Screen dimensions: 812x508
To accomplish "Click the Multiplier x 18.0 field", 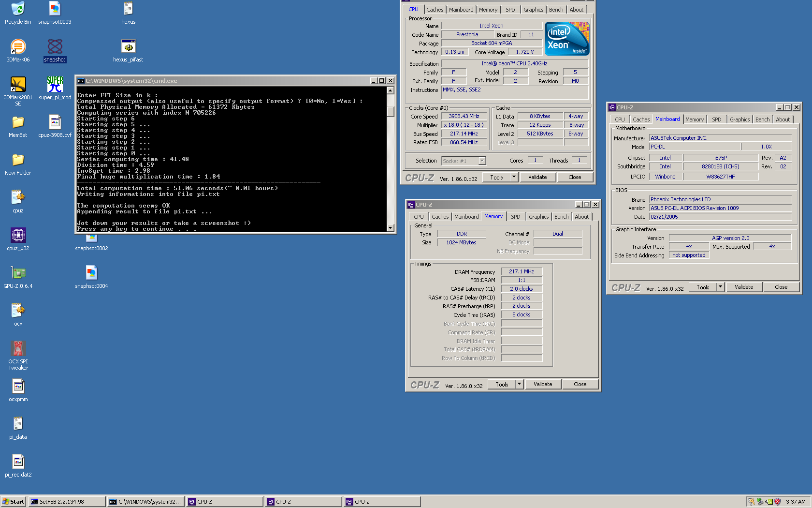I will (x=464, y=125).
